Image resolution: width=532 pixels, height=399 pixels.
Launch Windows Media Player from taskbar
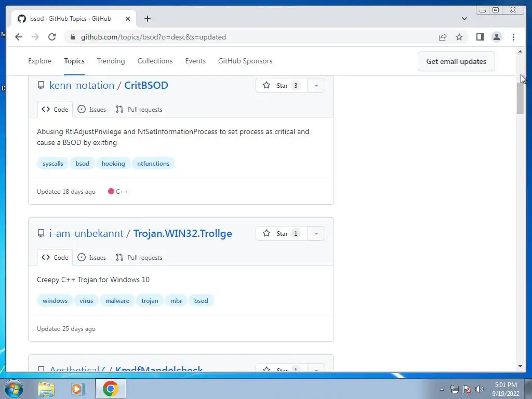tap(78, 389)
